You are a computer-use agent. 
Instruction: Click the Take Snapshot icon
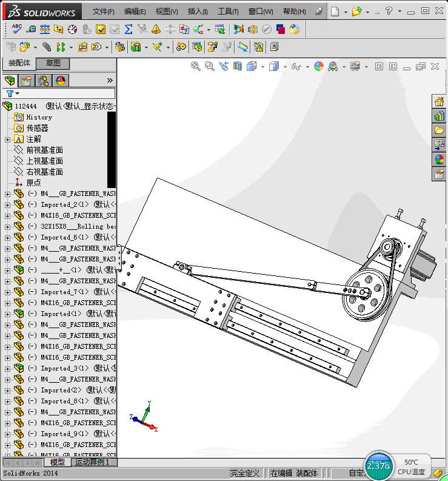point(274,47)
